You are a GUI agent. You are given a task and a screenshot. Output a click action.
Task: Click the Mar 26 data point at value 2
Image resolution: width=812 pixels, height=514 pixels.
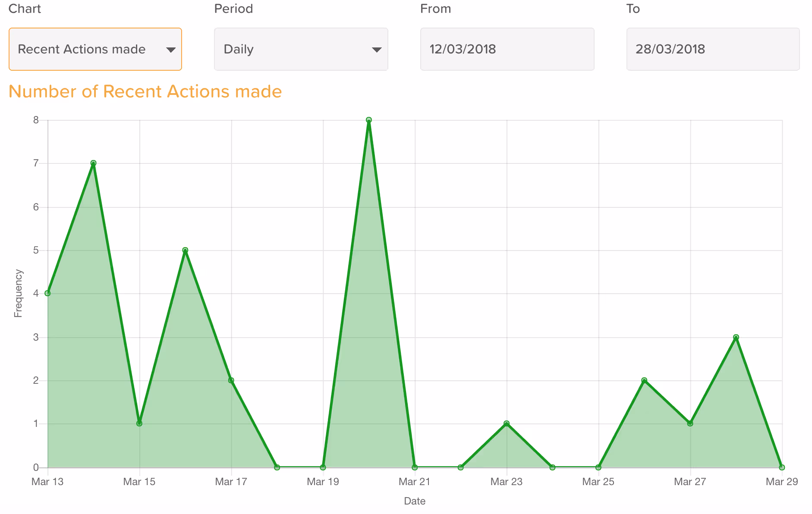[x=644, y=380]
